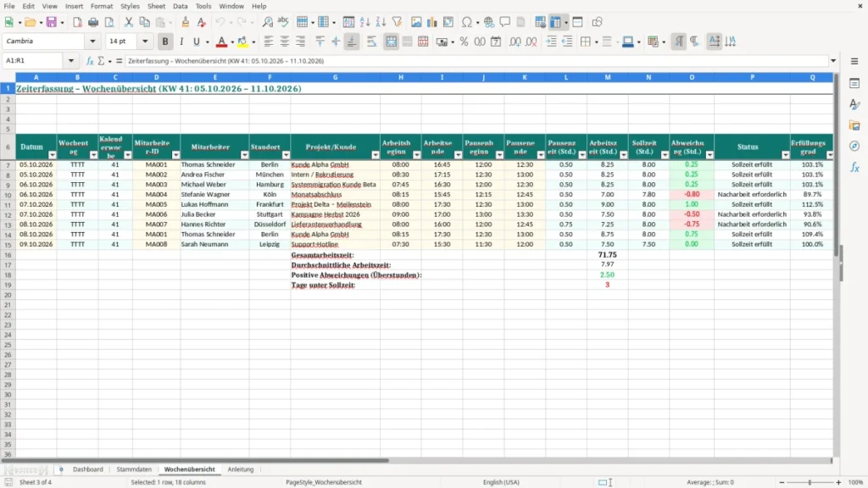Open the Datum column filter dropdown
Screen dimensions: 868x488
click(x=52, y=155)
